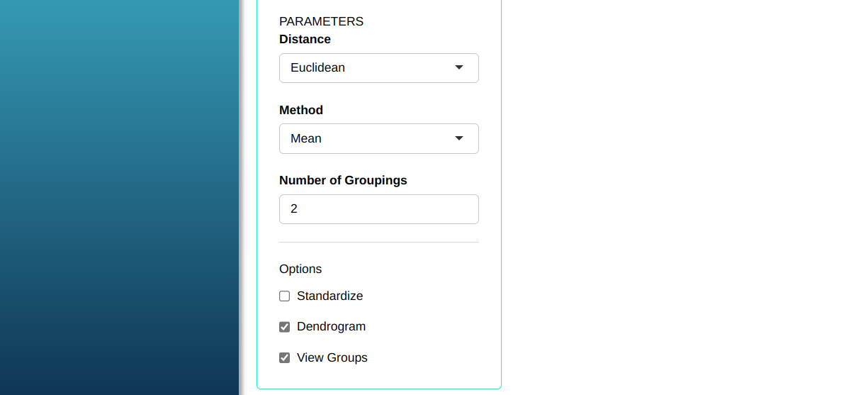Click the blue gradient sidebar panel
Screen dimensions: 868x395
click(x=119, y=197)
